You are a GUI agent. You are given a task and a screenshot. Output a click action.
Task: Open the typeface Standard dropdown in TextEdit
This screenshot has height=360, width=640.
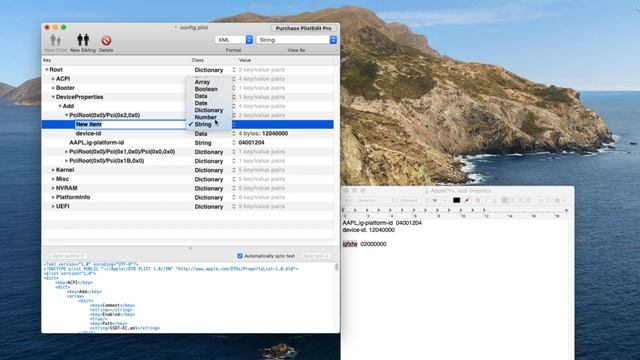click(x=412, y=200)
